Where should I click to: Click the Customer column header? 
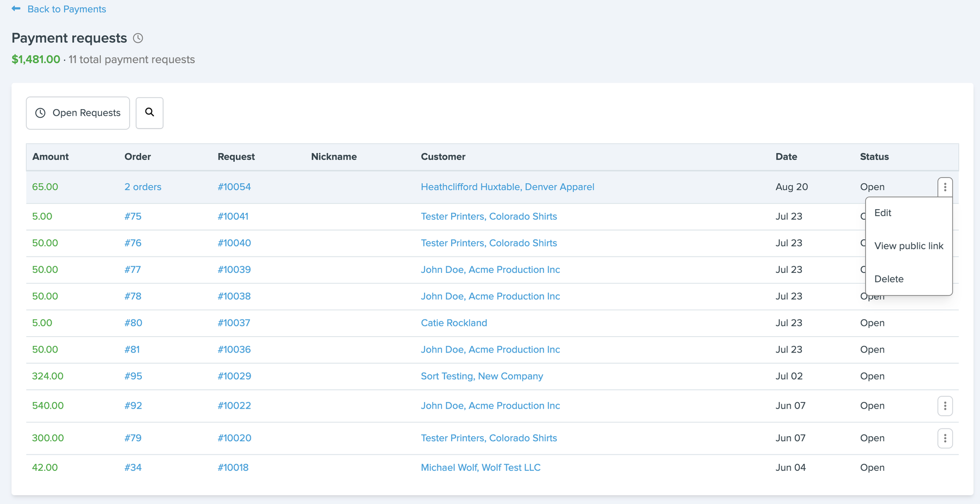[443, 157]
